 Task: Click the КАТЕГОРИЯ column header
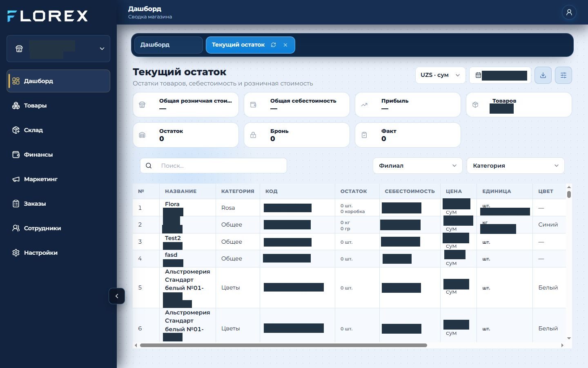tap(238, 191)
